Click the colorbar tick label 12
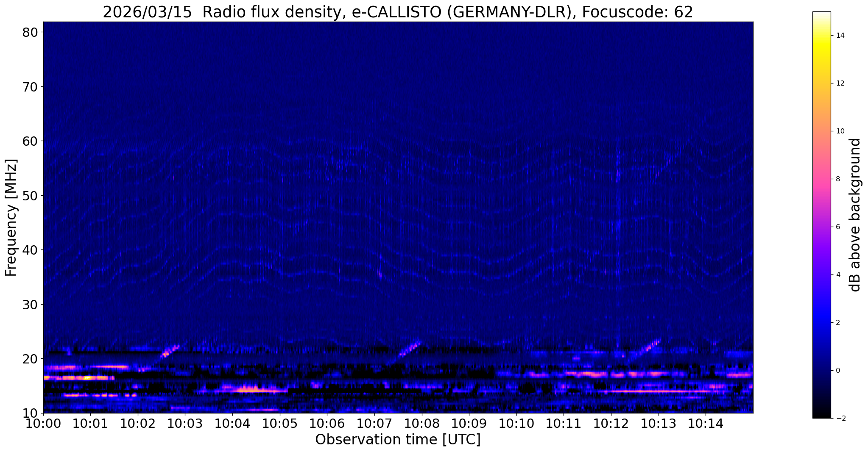The width and height of the screenshot is (868, 452). [840, 83]
